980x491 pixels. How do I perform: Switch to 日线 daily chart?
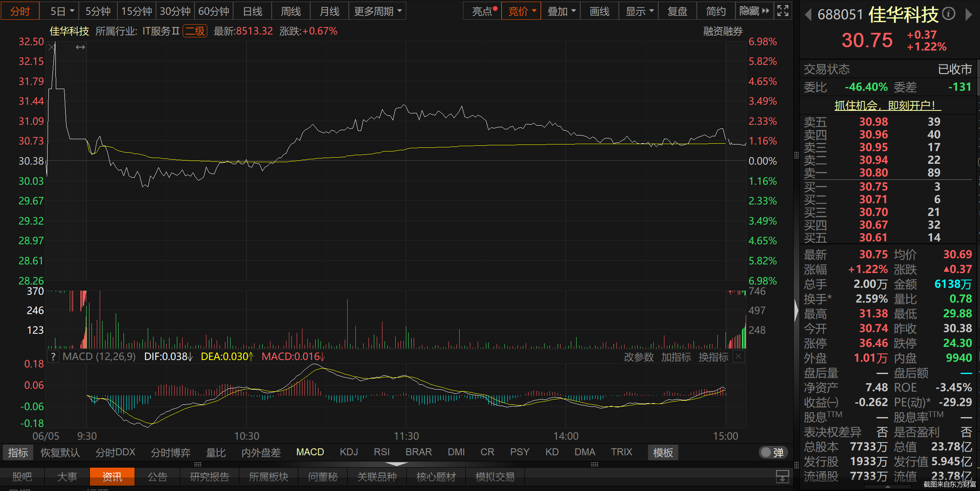(x=252, y=11)
